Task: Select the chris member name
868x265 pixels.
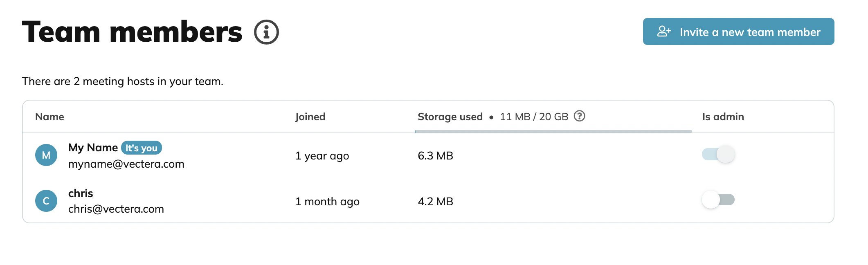Action: coord(81,193)
